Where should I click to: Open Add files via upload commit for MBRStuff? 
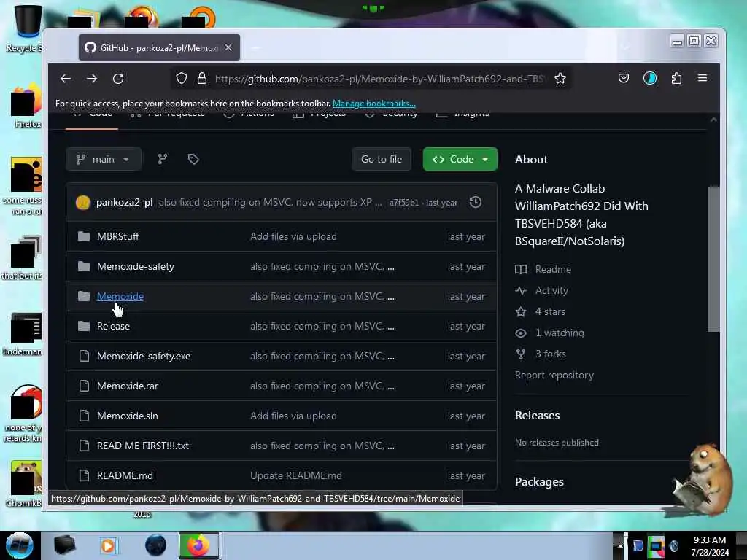point(293,236)
